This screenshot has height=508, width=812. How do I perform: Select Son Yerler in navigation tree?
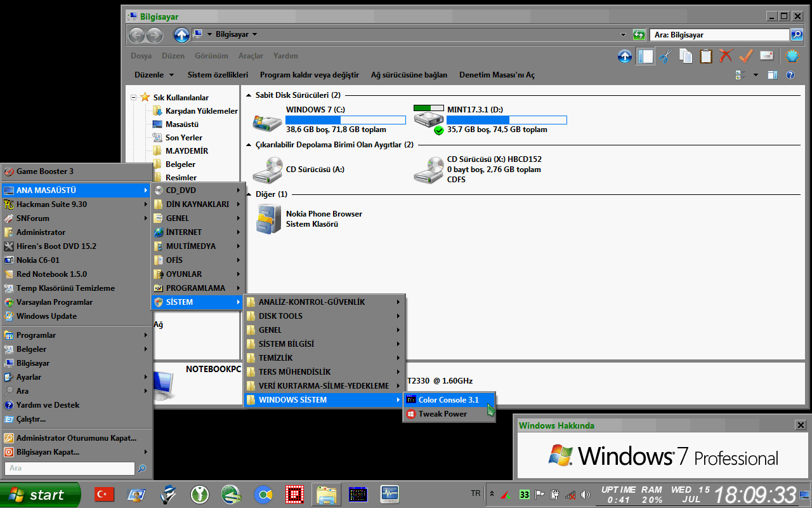[x=184, y=138]
